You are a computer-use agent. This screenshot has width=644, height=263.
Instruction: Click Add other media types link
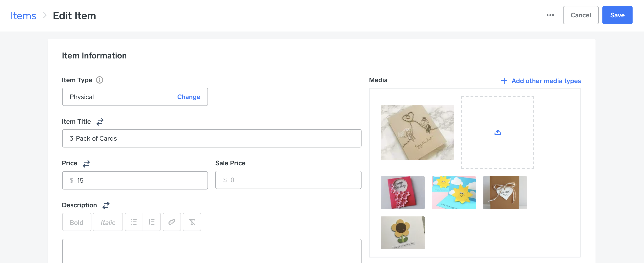tap(541, 81)
